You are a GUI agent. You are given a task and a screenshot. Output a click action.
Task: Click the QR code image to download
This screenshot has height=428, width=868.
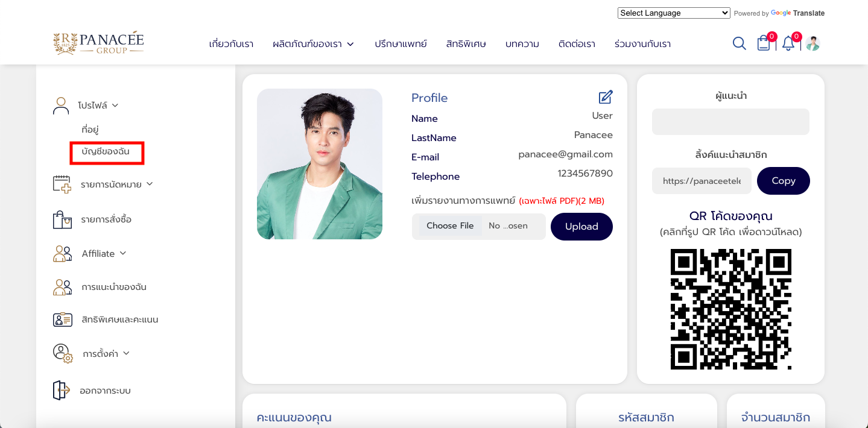pos(731,309)
